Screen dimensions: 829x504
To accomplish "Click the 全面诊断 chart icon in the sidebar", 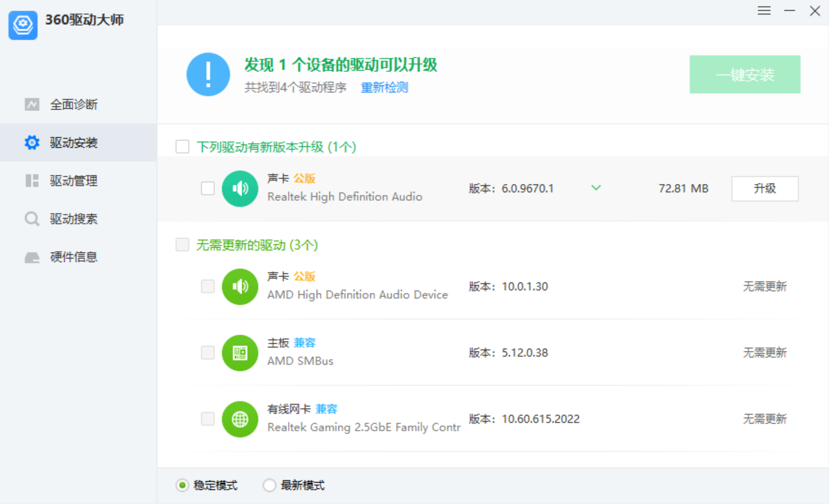I will [32, 105].
